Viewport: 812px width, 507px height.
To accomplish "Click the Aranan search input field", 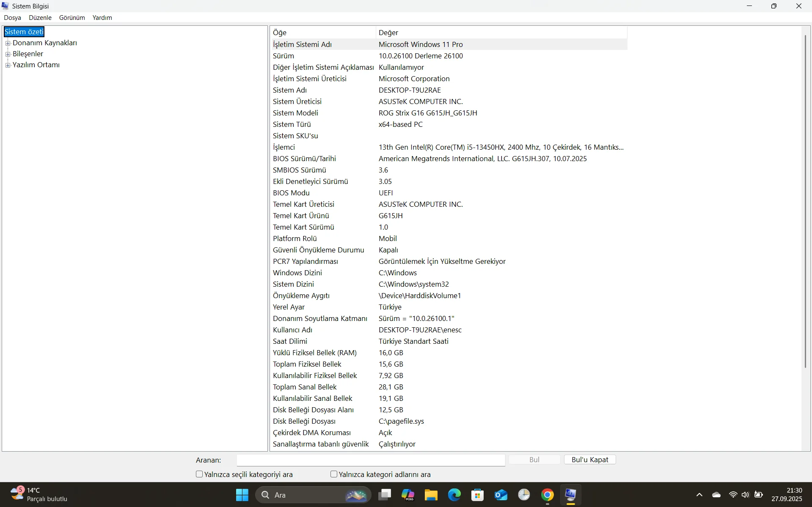I will pyautogui.click(x=371, y=460).
